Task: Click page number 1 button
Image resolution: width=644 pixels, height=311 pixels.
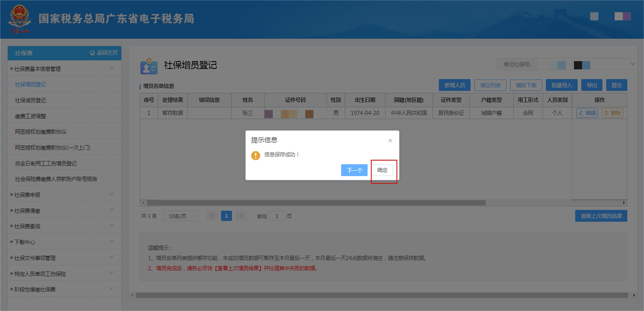Action: 227,216
